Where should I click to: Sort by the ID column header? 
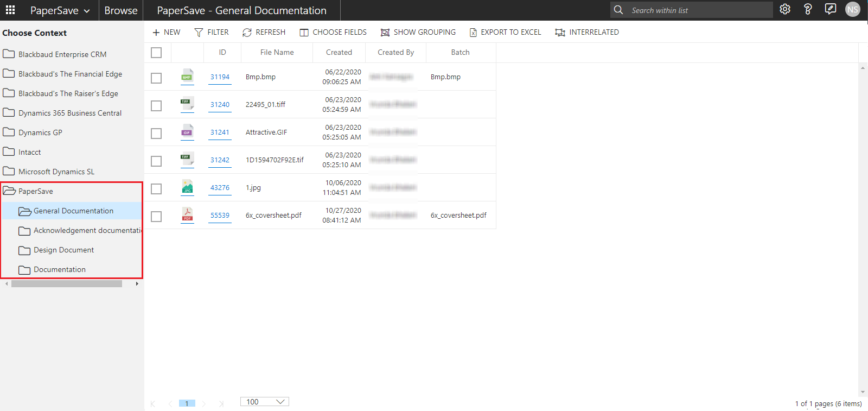[222, 53]
